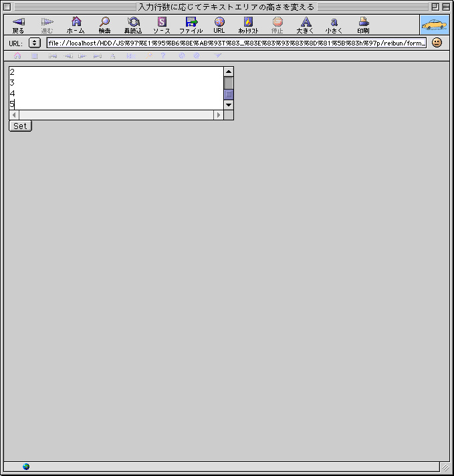The width and height of the screenshot is (454, 476).
Task: Open the URL history popup arrows
Action: (35, 43)
